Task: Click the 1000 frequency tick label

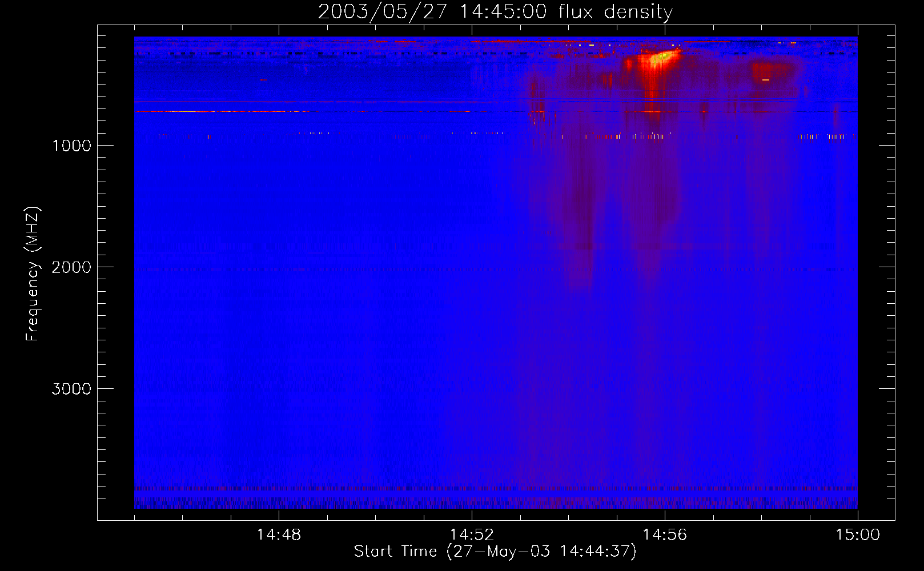Action: [x=71, y=146]
